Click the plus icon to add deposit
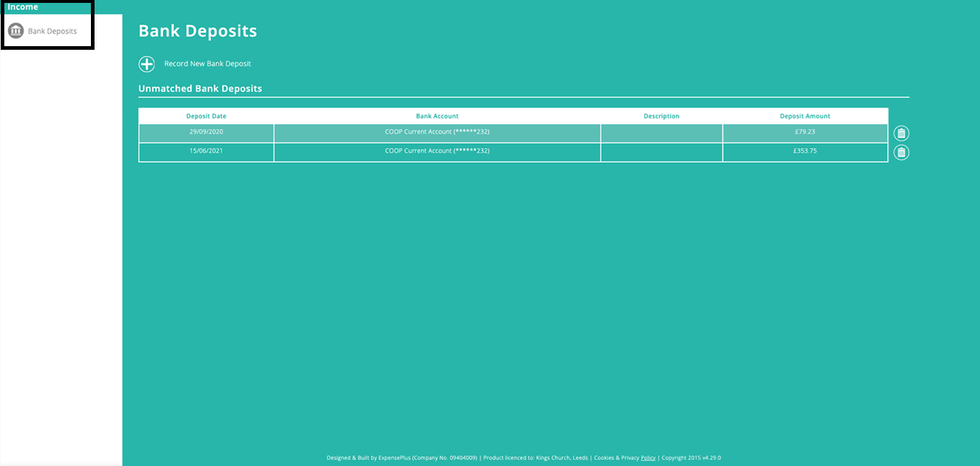This screenshot has width=980, height=466. [x=146, y=64]
